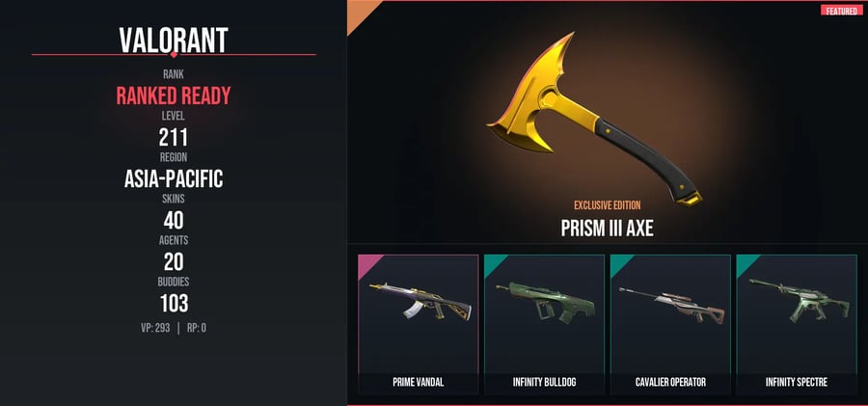Click the INFINITY BULLDOG label
Image resolution: width=868 pixels, height=406 pixels.
click(544, 382)
